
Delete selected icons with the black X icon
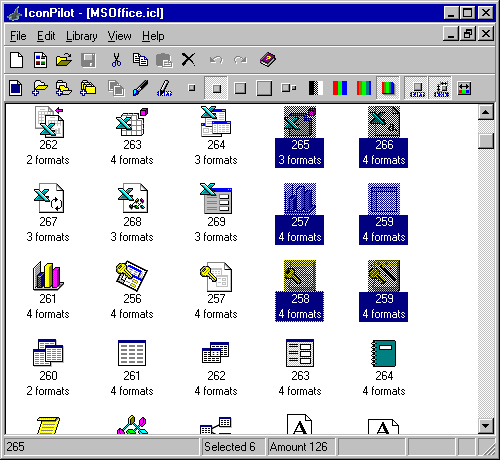188,60
